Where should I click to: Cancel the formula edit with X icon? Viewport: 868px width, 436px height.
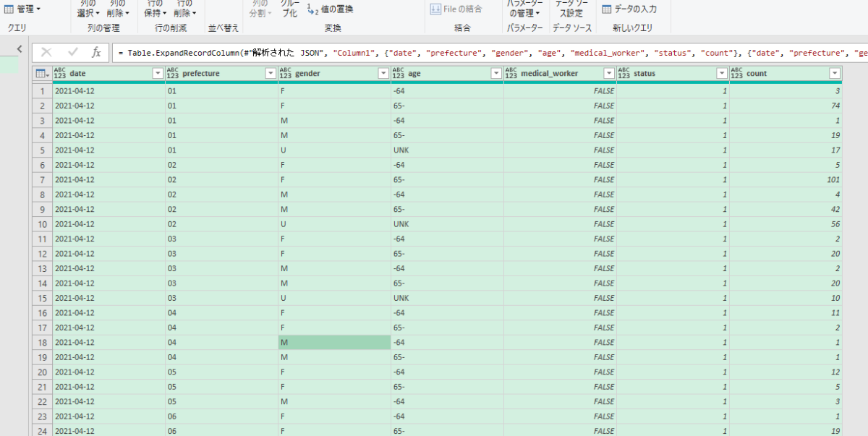46,52
